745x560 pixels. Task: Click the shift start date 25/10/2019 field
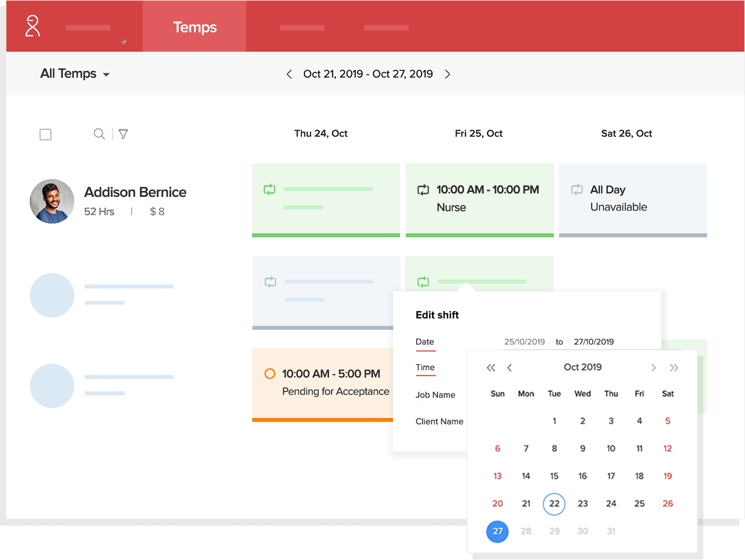[524, 342]
